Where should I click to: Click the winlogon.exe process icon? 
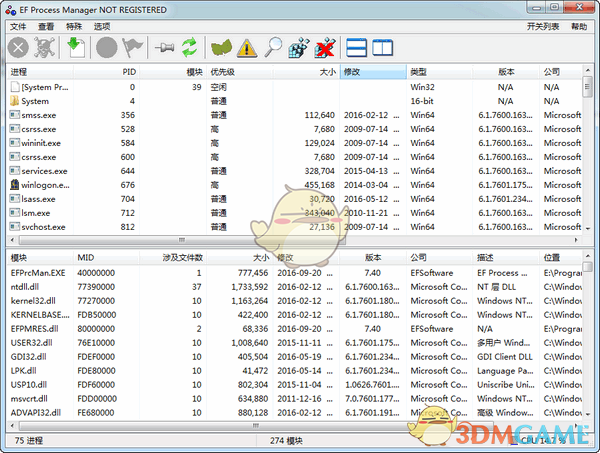point(15,185)
